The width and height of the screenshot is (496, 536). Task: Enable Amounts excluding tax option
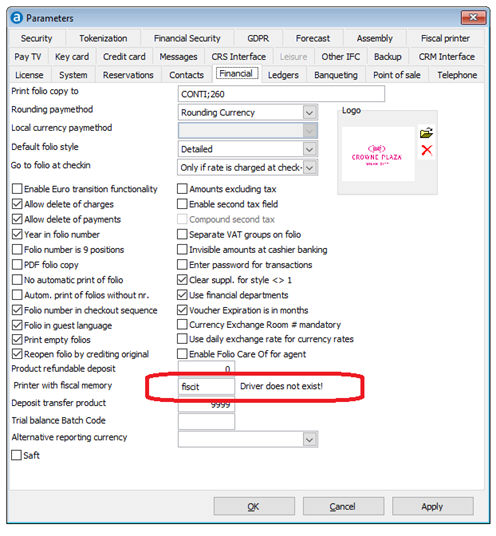[182, 189]
